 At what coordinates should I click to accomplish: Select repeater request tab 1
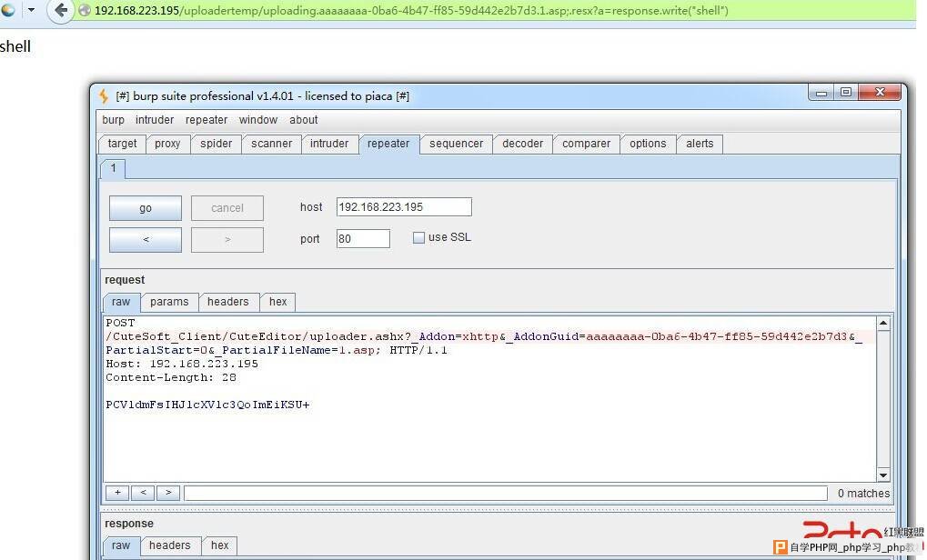click(113, 168)
